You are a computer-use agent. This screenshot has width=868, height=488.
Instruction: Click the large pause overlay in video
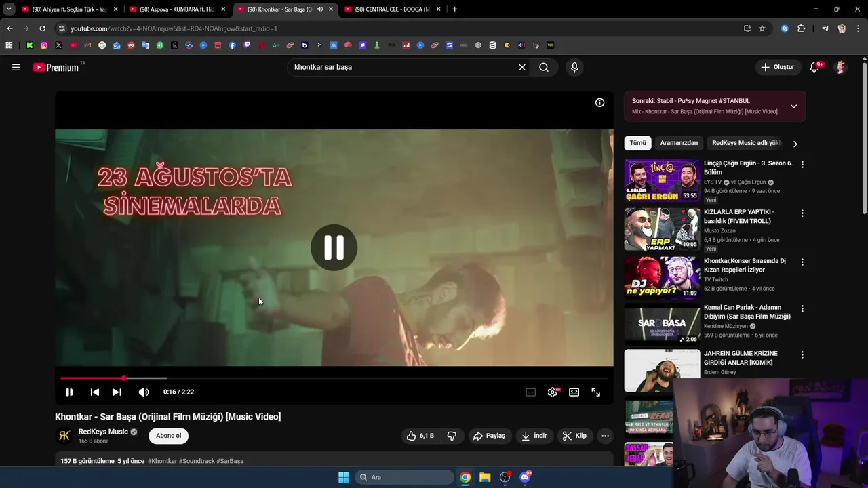pos(334,247)
